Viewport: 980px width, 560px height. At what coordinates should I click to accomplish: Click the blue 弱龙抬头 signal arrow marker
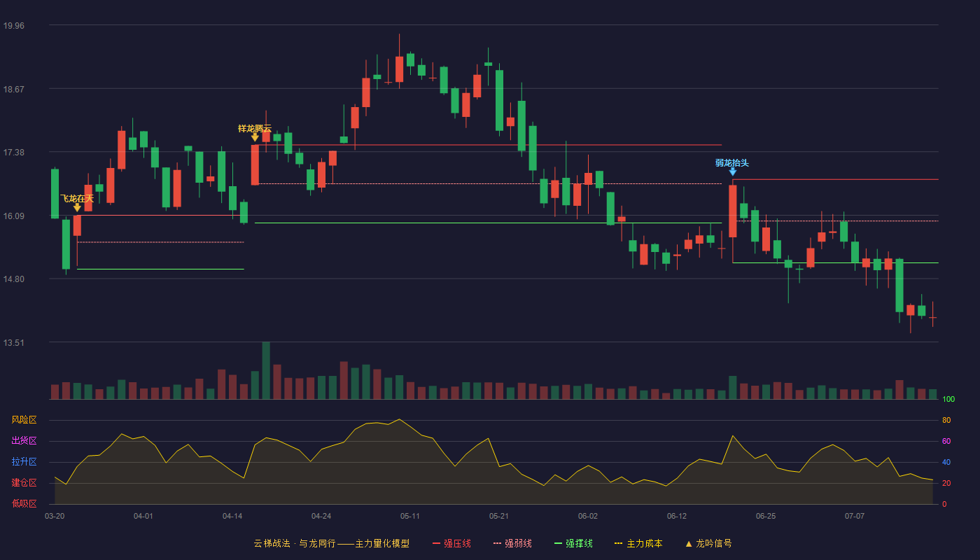pos(732,171)
